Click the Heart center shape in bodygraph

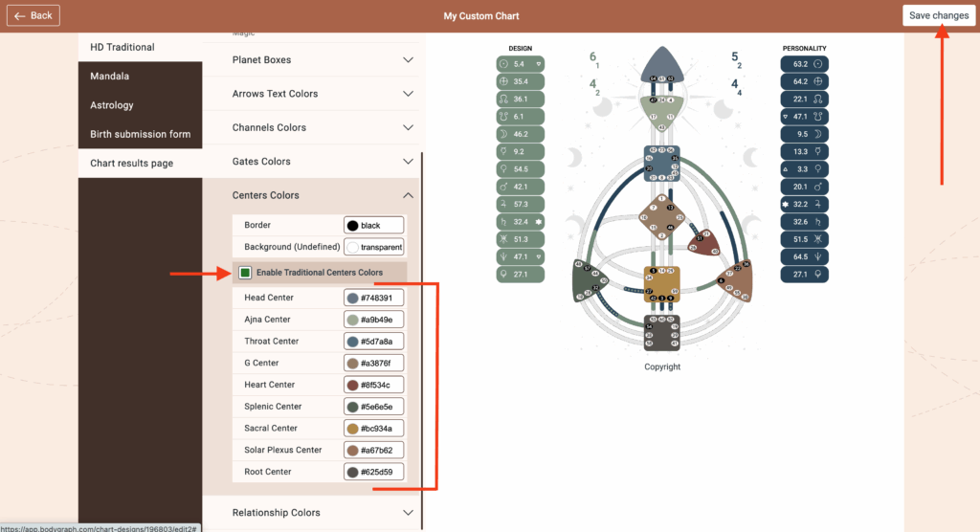click(x=705, y=242)
